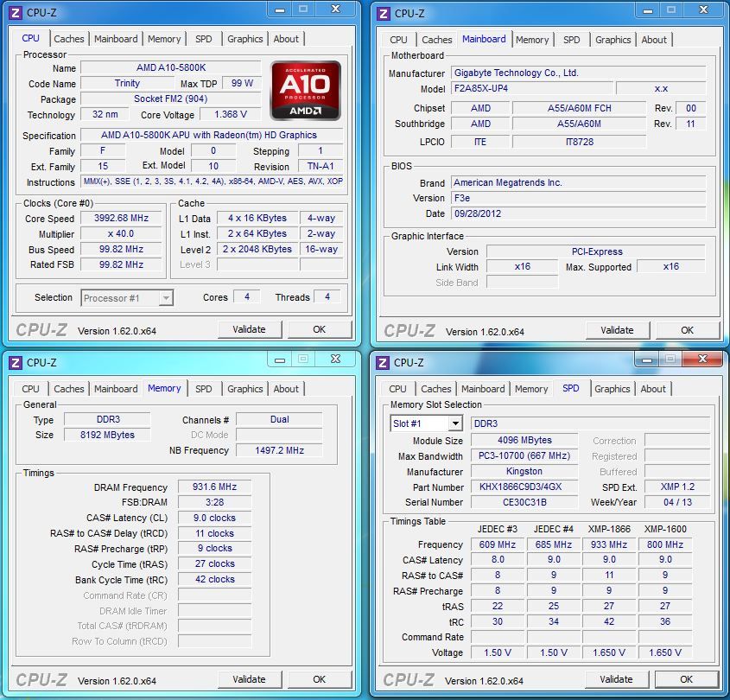Click the DRAM Frequency value '931.6 MHz'

pyautogui.click(x=214, y=487)
